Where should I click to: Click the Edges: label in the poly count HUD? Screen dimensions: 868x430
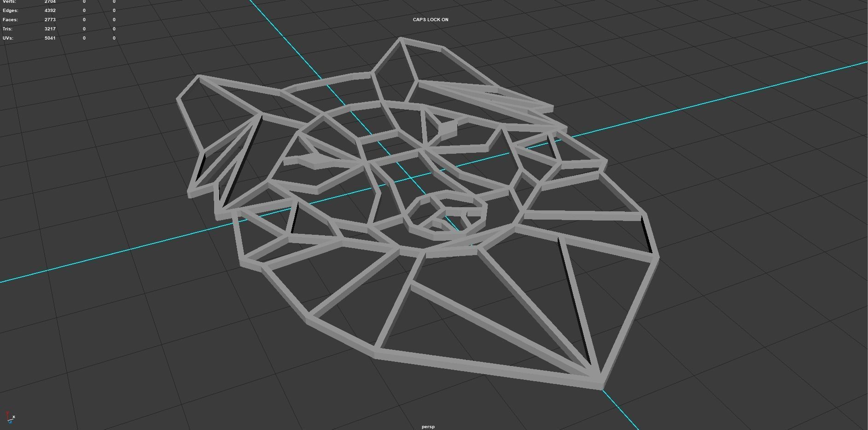pyautogui.click(x=11, y=10)
